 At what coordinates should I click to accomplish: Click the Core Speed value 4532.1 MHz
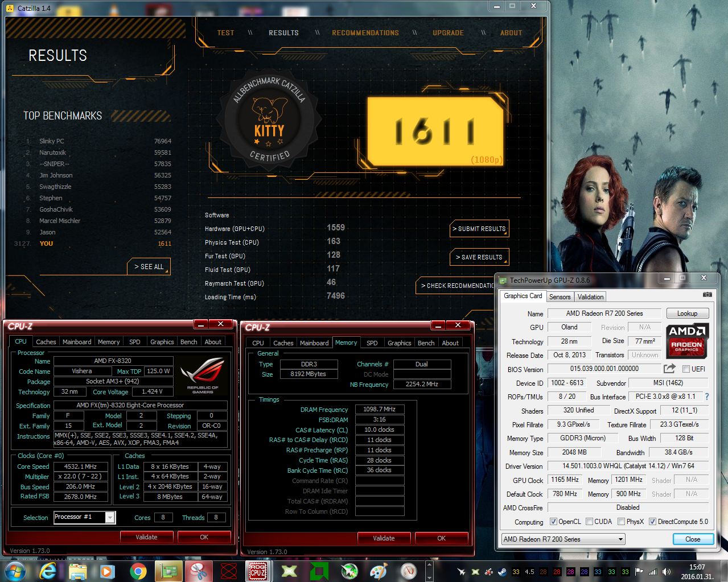80,467
